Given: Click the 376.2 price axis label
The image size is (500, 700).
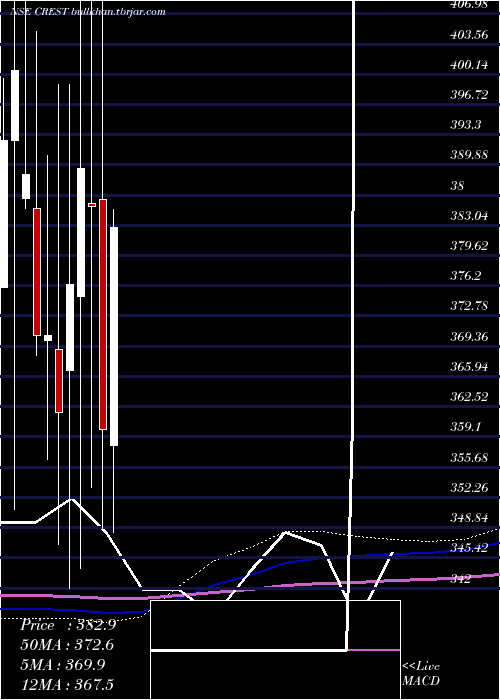Looking at the screenshot, I should (x=466, y=276).
